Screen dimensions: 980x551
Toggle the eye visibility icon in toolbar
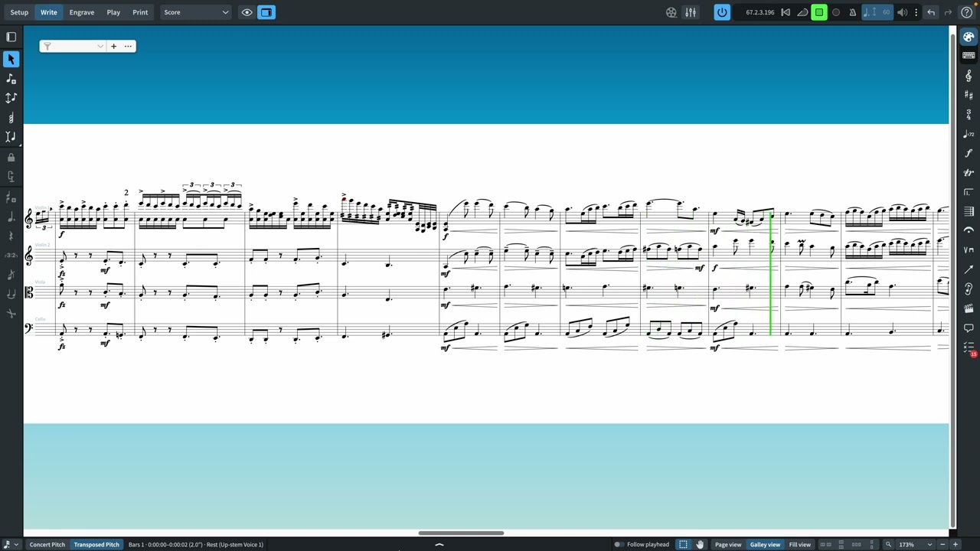coord(247,12)
